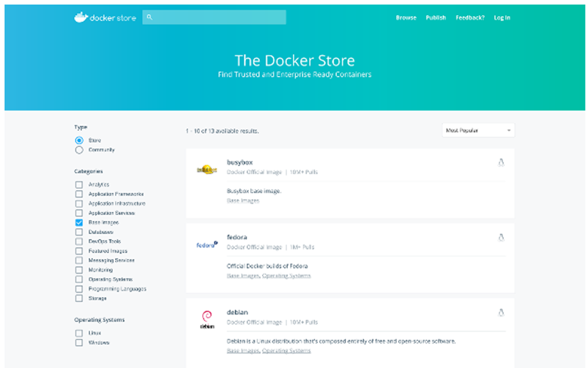Click Base Images tag under busybox
588x368 pixels.
(243, 201)
